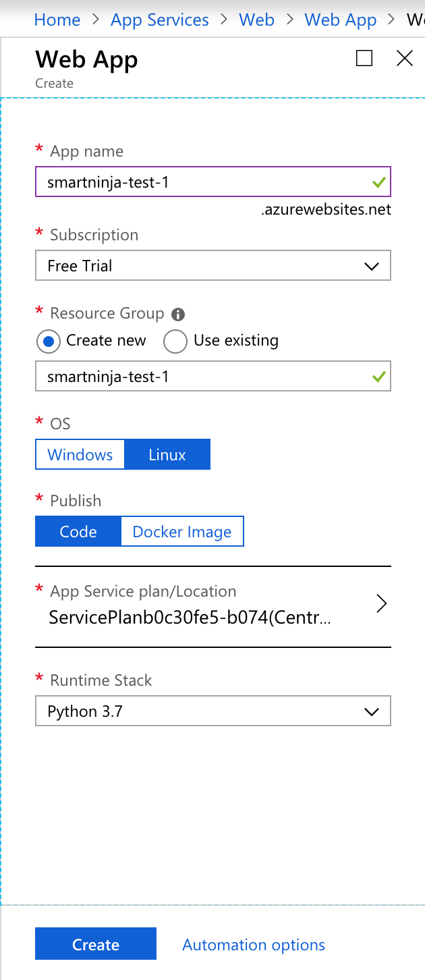Screen dimensions: 425x980
Task: Close the Web App create blade
Action: 405,59
